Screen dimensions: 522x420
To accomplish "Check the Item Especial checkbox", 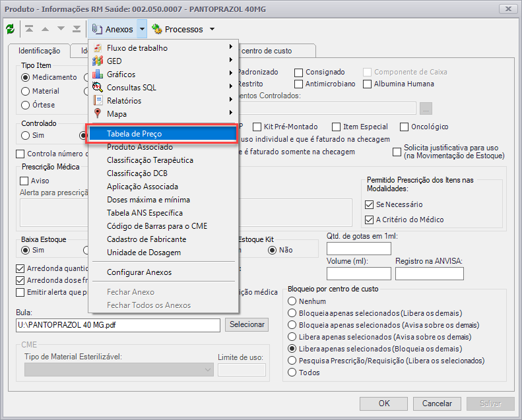I will click(x=337, y=127).
